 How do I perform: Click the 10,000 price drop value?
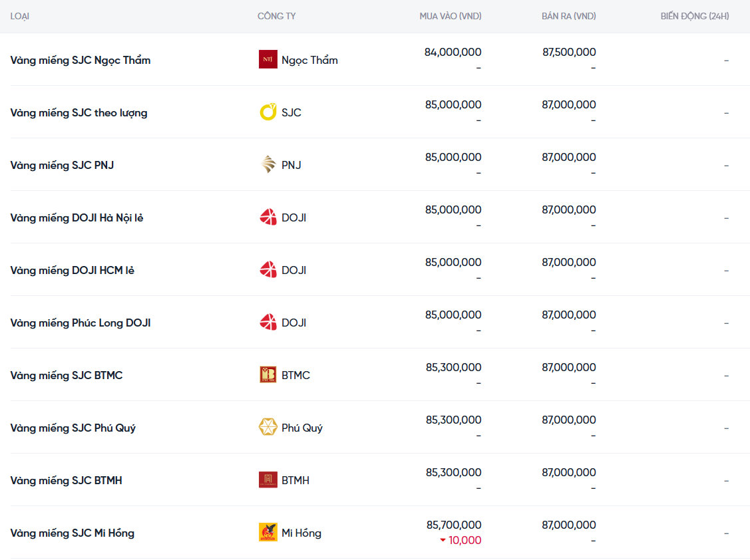tap(465, 541)
